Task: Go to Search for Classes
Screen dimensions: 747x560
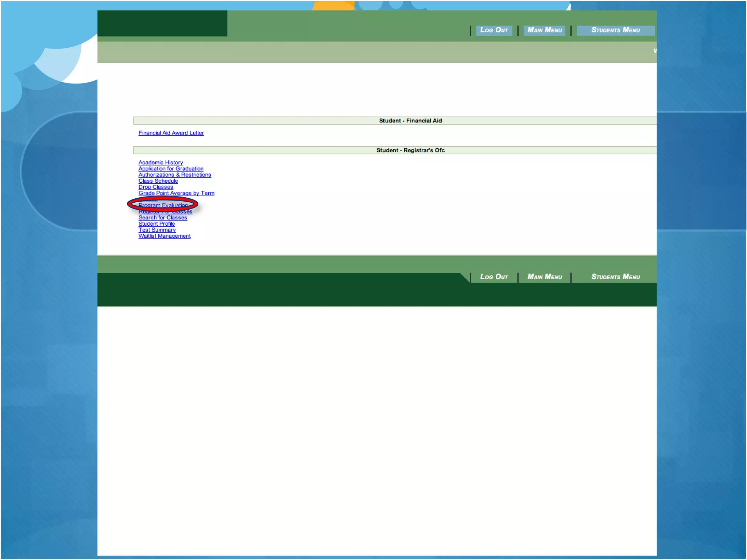Action: pyautogui.click(x=162, y=218)
